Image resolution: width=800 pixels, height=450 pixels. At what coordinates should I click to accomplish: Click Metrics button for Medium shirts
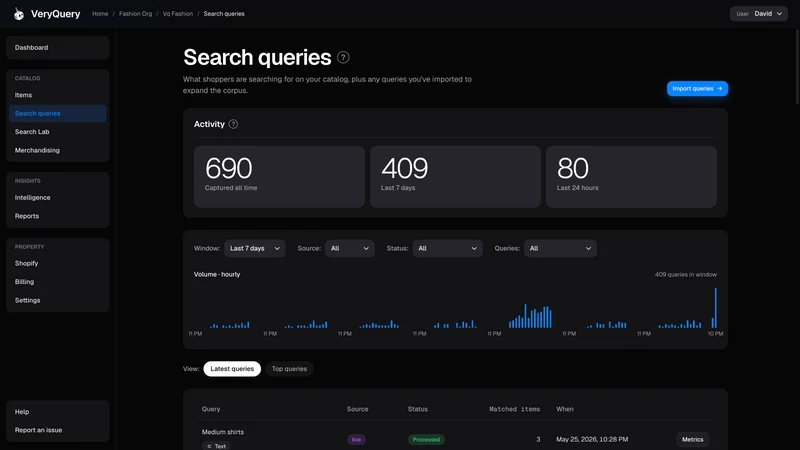click(692, 439)
